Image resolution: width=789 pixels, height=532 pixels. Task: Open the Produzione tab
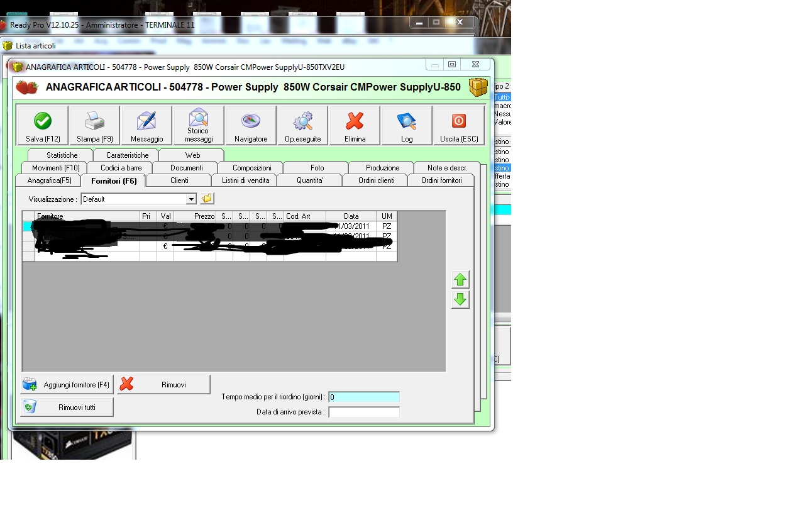point(383,167)
